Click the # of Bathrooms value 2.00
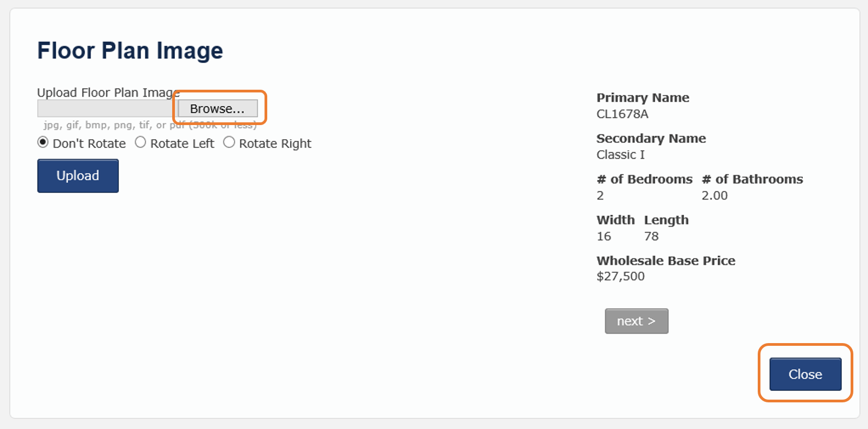Screen dimensions: 868x429 714,196
